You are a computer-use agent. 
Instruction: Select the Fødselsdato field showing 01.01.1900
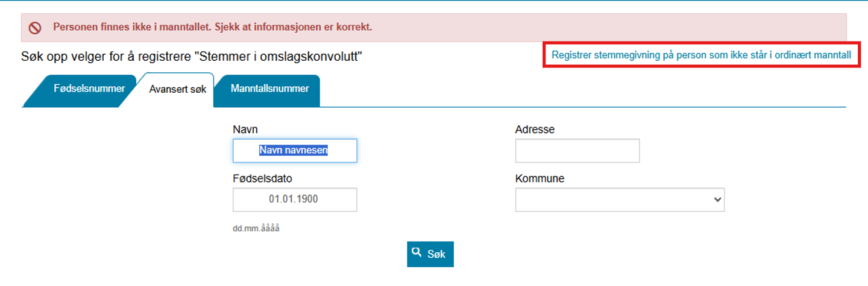295,199
